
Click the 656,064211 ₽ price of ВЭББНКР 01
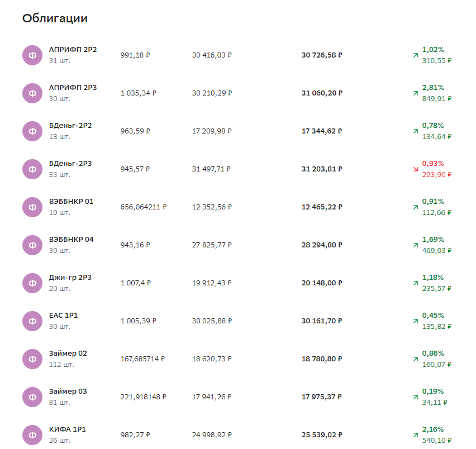coord(143,207)
